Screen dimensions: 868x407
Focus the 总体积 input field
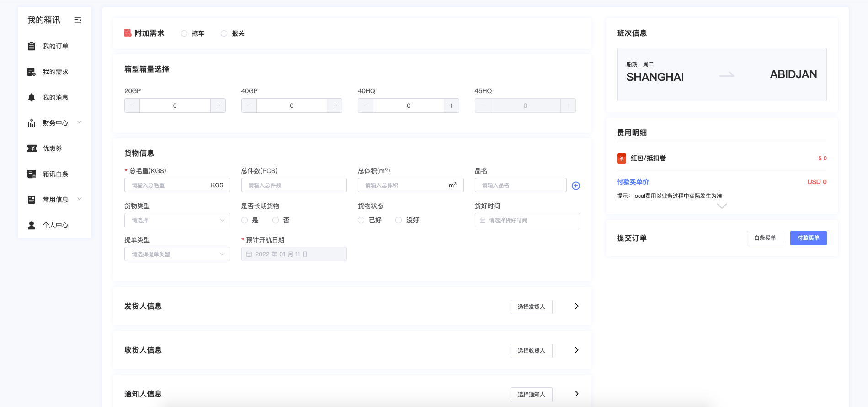(411, 185)
